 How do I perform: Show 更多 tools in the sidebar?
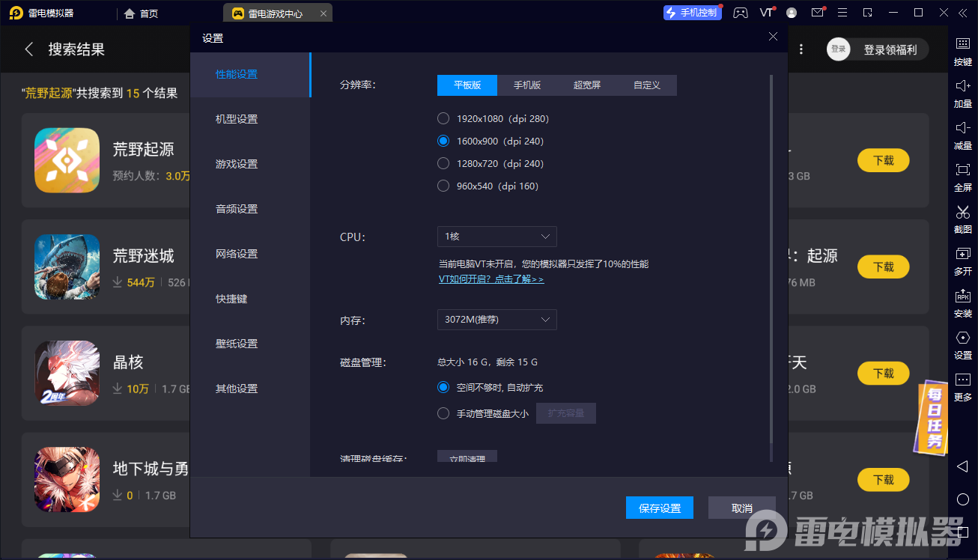963,386
